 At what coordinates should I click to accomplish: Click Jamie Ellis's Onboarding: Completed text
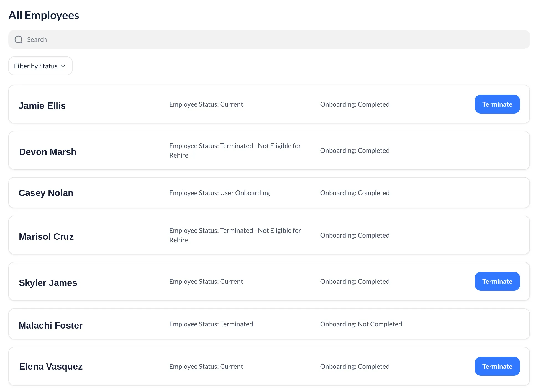[x=355, y=104]
